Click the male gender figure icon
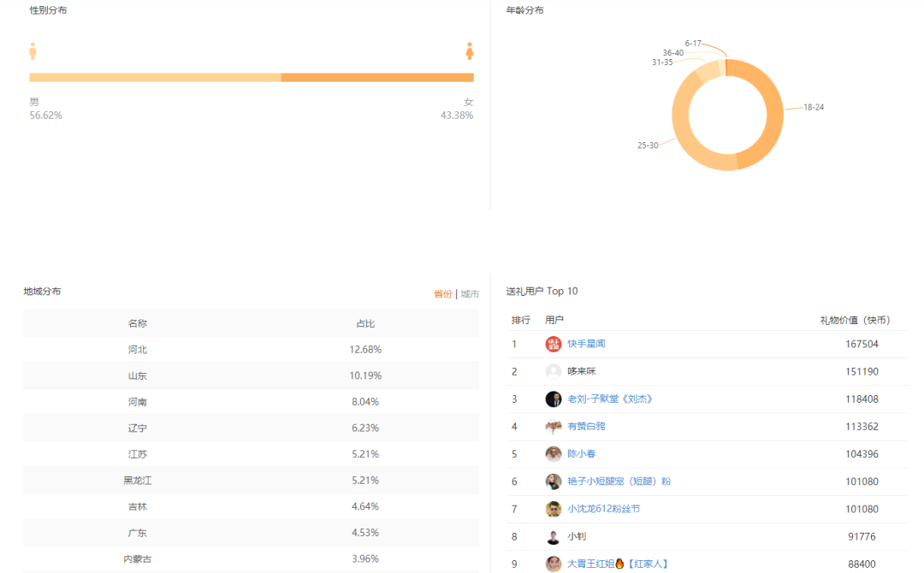The image size is (924, 573). 33,50
